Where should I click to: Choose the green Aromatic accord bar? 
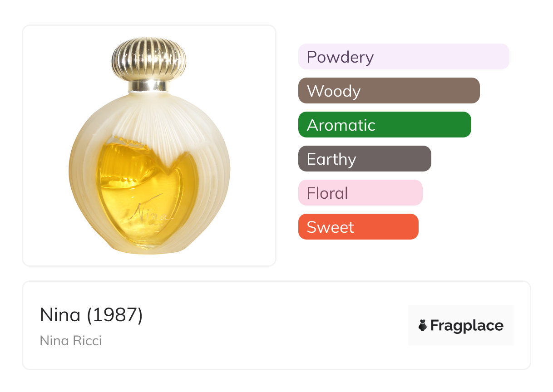coord(384,125)
